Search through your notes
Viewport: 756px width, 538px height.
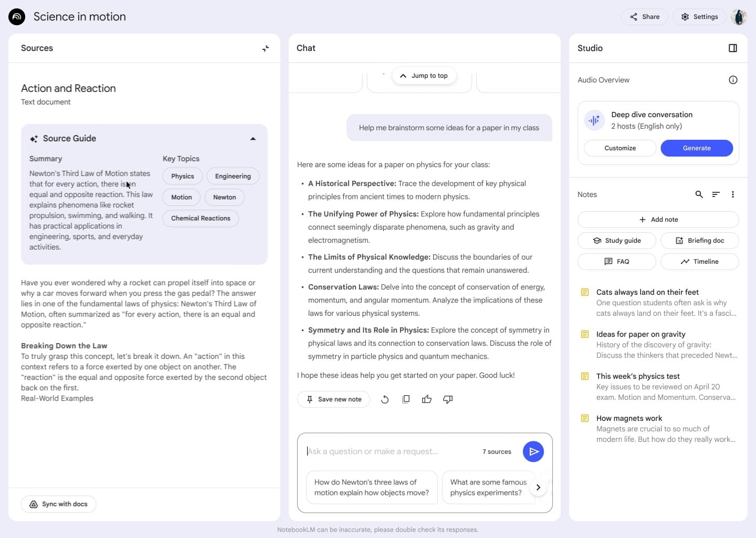coord(699,194)
